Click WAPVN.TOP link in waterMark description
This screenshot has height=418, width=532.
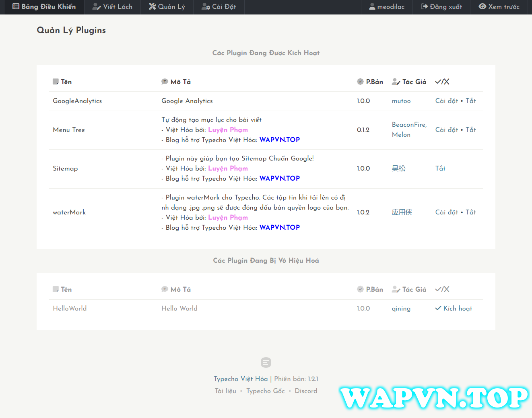pos(280,228)
